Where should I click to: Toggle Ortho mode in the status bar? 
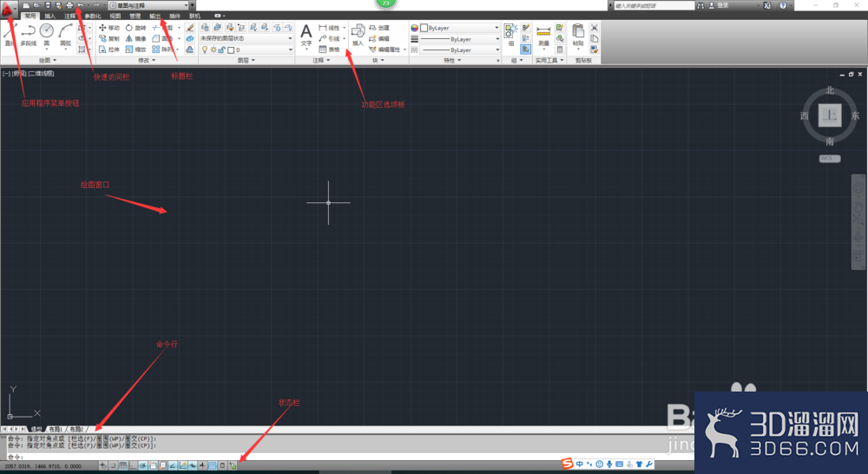pyautogui.click(x=132, y=465)
